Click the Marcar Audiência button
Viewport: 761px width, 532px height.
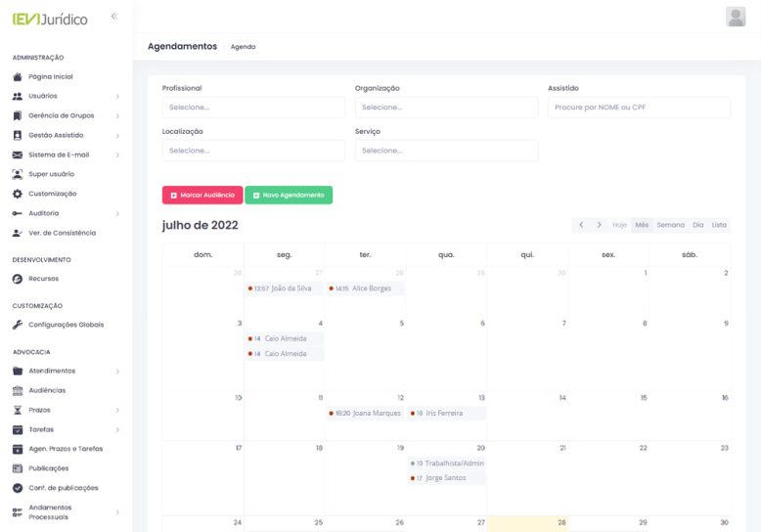pos(201,196)
